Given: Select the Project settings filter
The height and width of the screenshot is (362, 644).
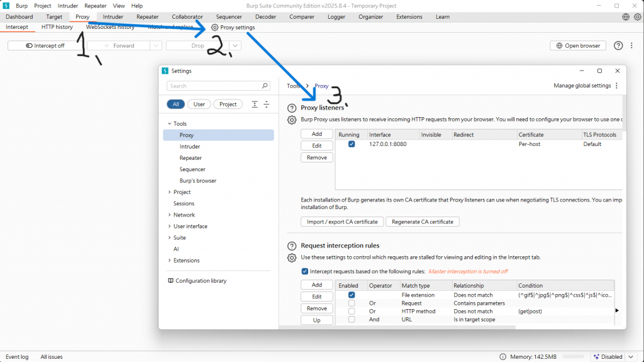Looking at the screenshot, I should pos(228,104).
